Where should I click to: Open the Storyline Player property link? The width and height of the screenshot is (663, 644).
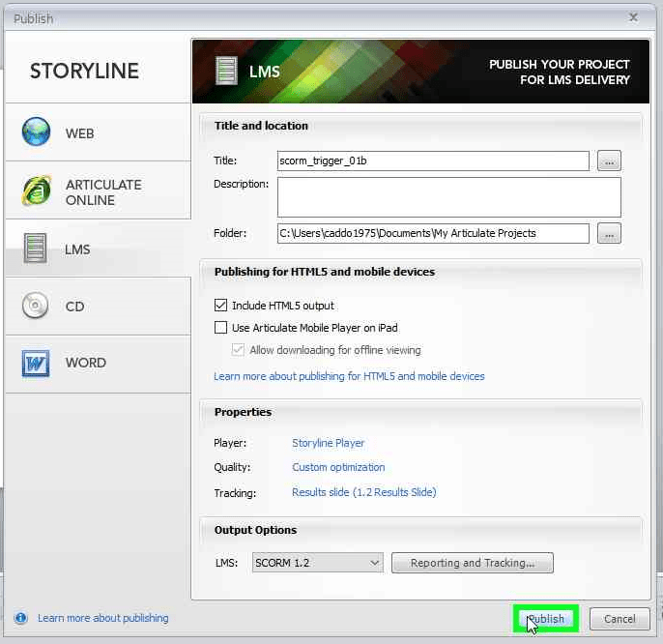(329, 443)
